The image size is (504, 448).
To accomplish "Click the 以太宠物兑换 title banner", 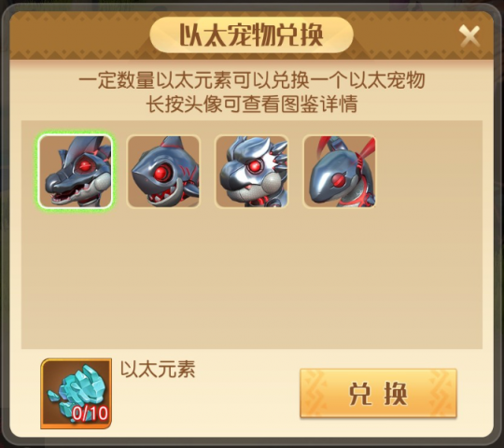I will [x=251, y=35].
